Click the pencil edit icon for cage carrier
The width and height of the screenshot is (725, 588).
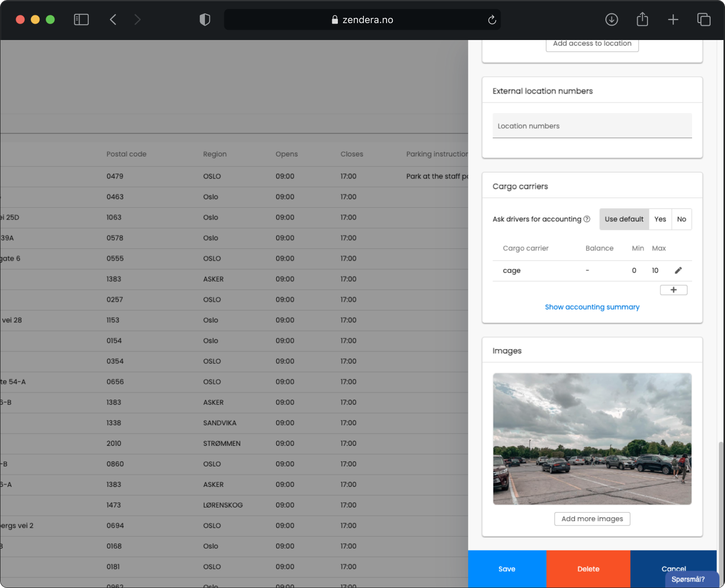point(678,270)
